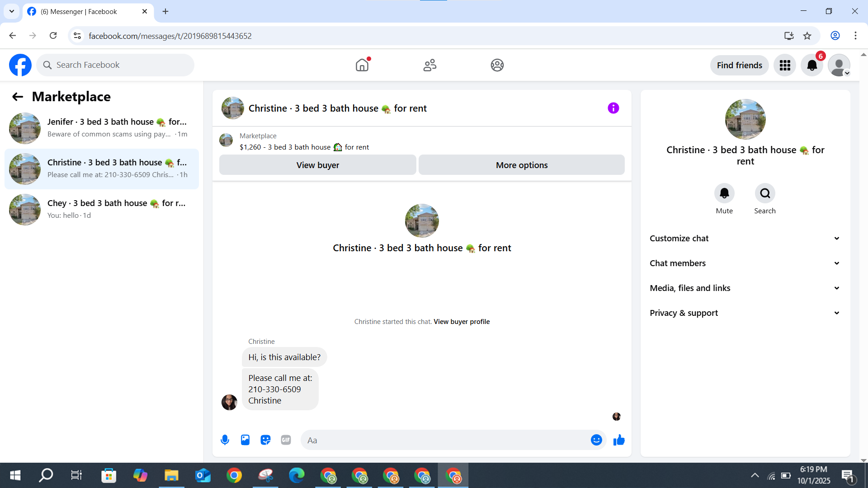Open Outlook from the taskbar

click(x=203, y=475)
